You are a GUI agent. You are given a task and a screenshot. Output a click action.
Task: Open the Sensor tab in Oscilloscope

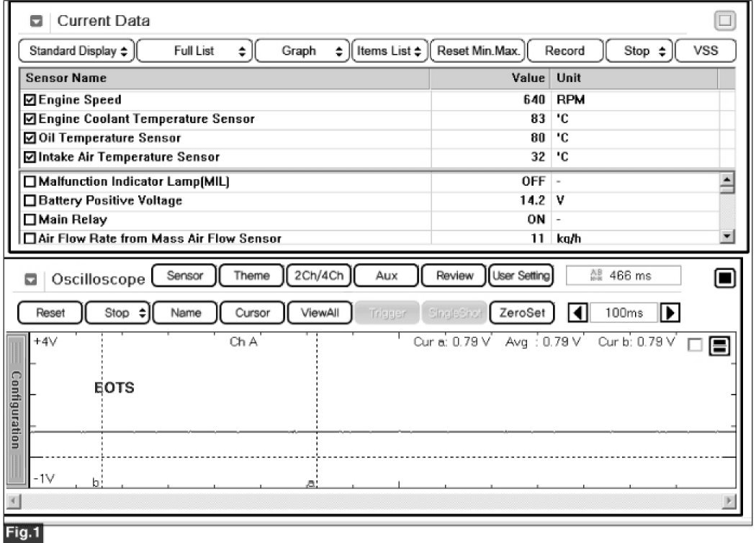click(x=184, y=275)
